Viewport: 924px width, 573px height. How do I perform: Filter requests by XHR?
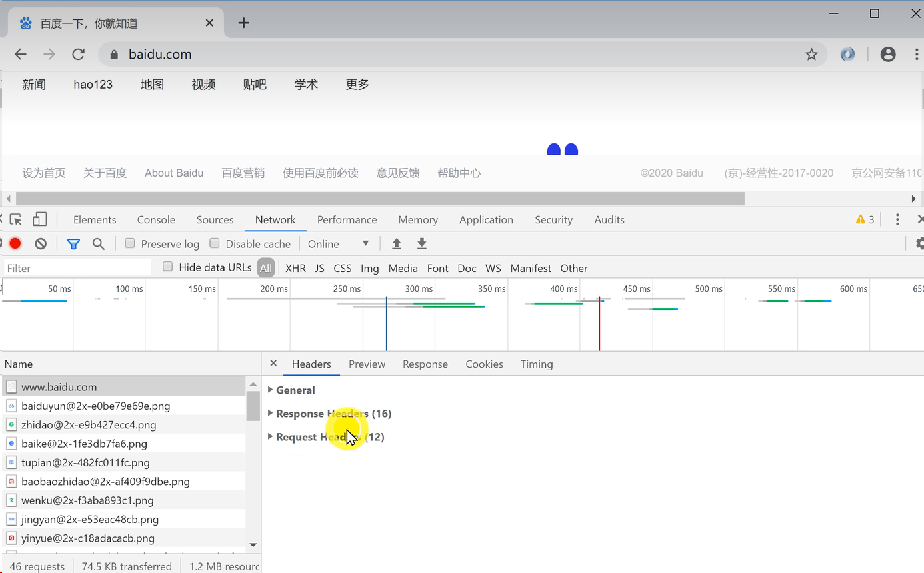click(x=295, y=268)
